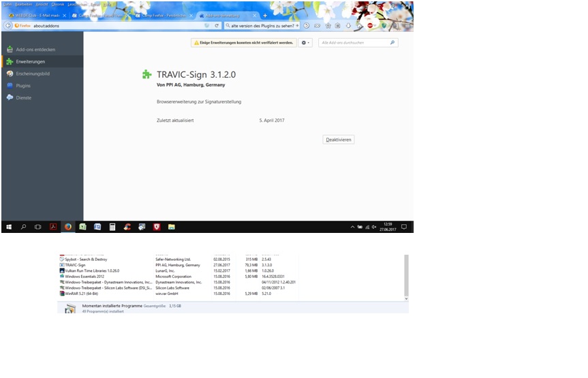Select TRAVIC-Sign row in programs list
The height and width of the screenshot is (378, 588).
tap(178, 265)
